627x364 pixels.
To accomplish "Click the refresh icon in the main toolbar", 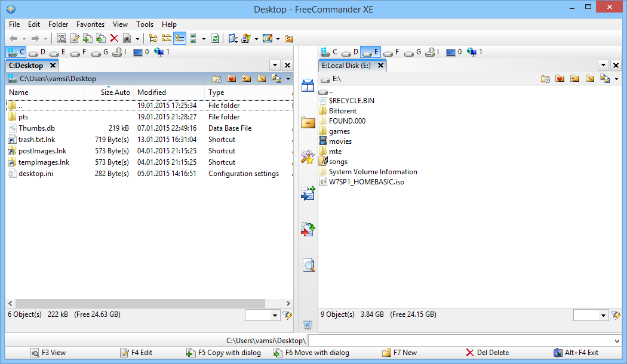I will tap(215, 39).
